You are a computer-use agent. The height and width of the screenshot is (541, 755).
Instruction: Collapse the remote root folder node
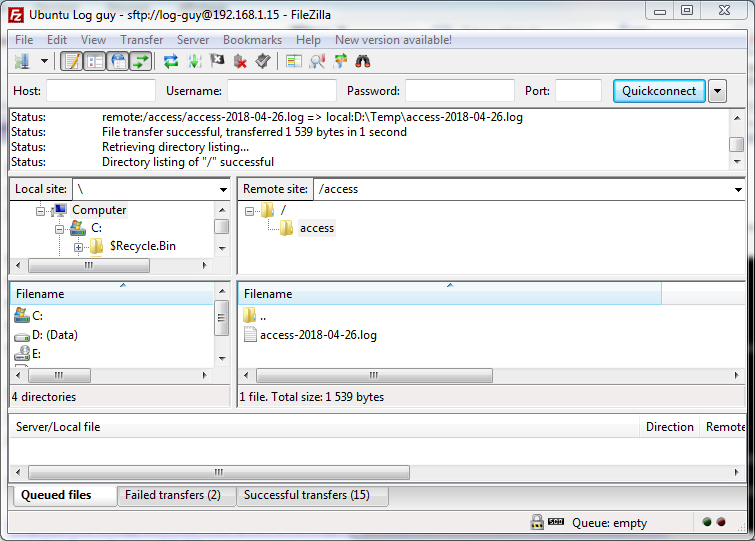(x=249, y=211)
